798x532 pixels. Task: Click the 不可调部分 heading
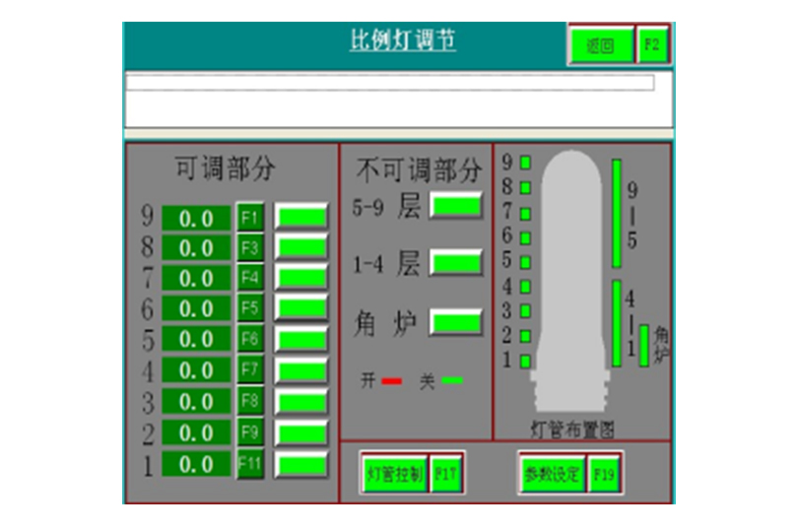[x=419, y=169]
